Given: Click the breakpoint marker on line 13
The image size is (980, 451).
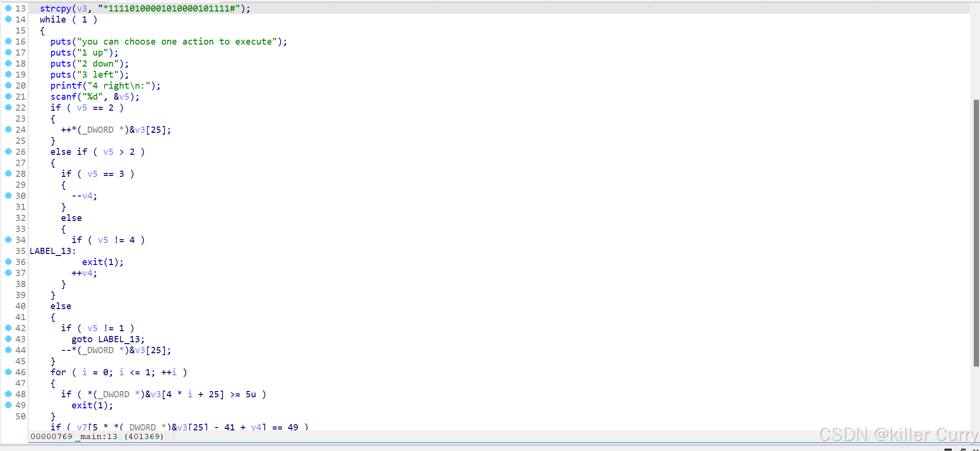Looking at the screenshot, I should 9,8.
